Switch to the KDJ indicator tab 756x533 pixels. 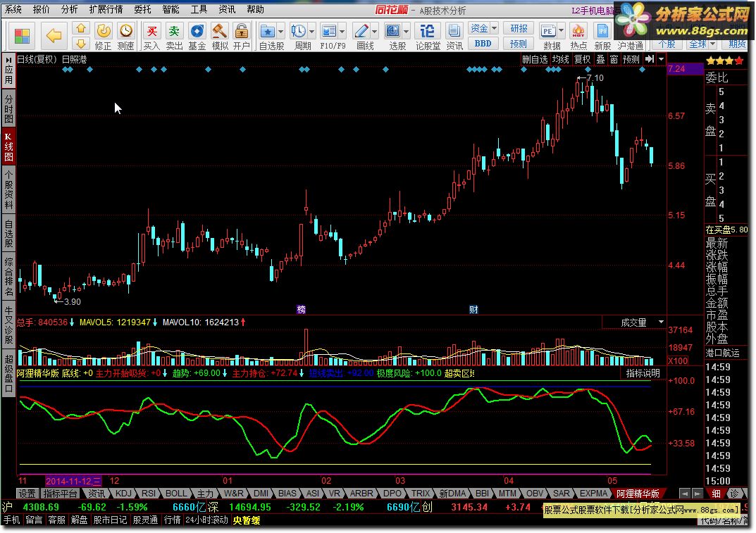point(123,494)
